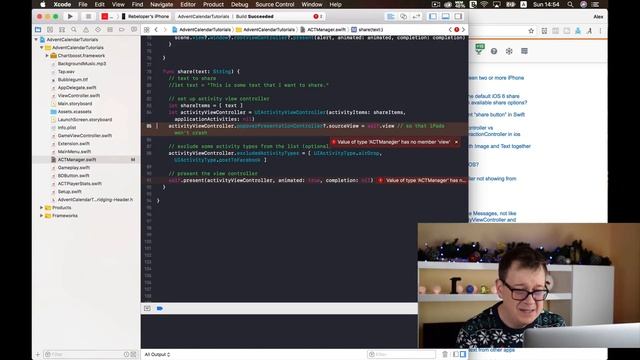The image size is (640, 360).
Task: Clear the console with trash icon
Action: click(445, 354)
